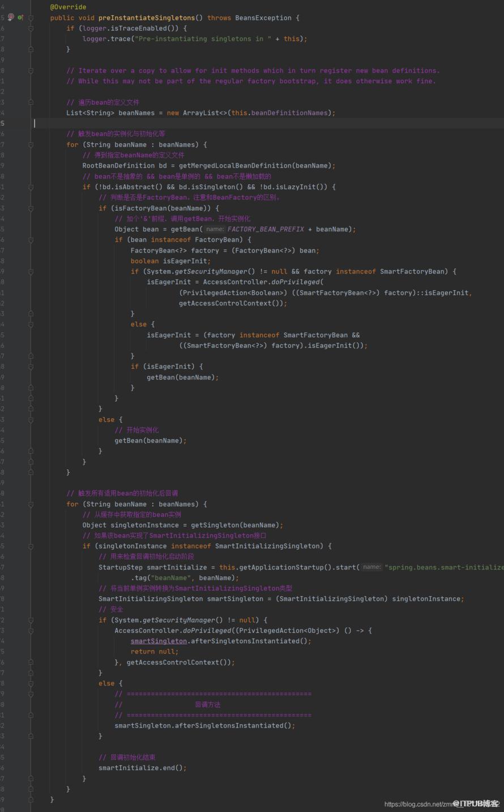Click the underlined smartSingleton reference

click(x=159, y=641)
